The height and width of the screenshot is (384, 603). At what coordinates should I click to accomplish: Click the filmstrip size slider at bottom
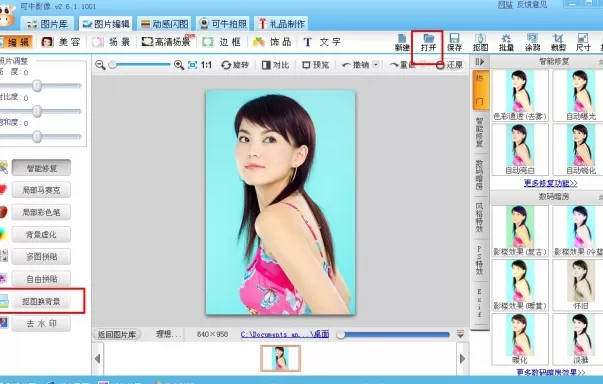pyautogui.click(x=393, y=334)
